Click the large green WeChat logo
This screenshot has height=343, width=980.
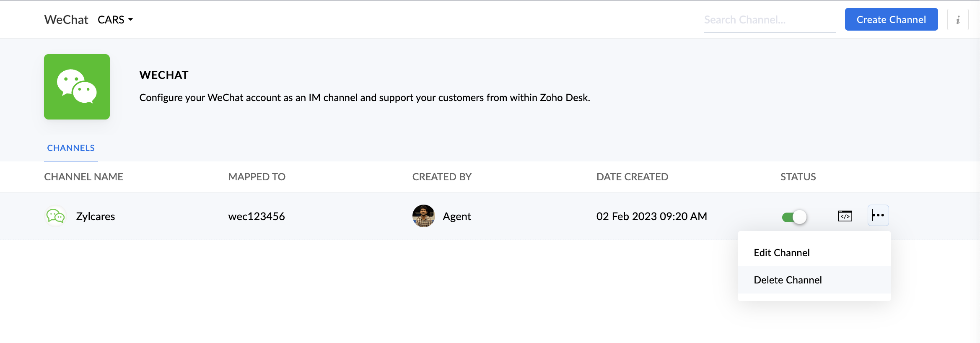77,87
